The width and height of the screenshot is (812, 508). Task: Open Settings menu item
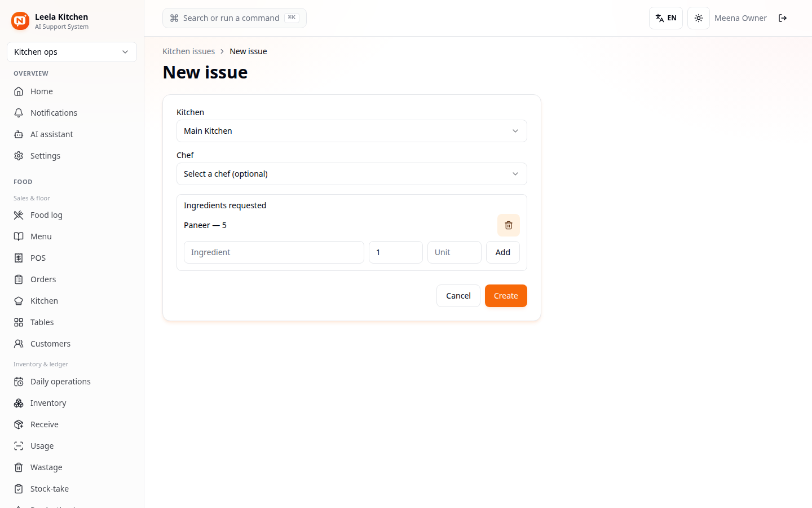72,156
